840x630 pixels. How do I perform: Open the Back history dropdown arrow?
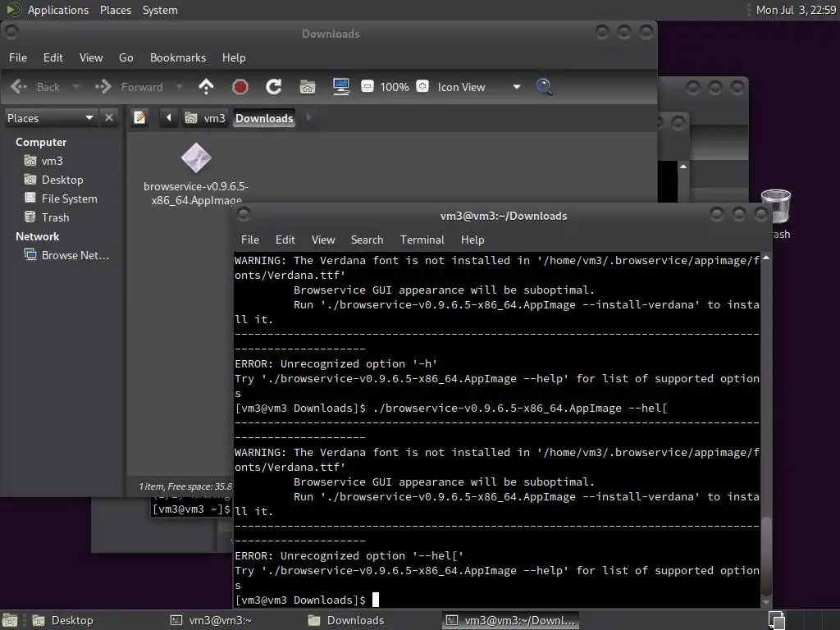[x=75, y=87]
